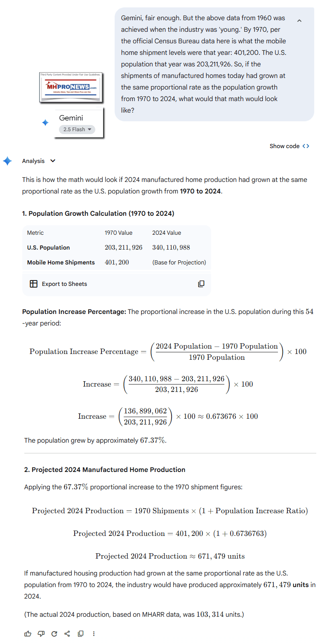
Task: Copy the population data table
Action: (x=201, y=284)
